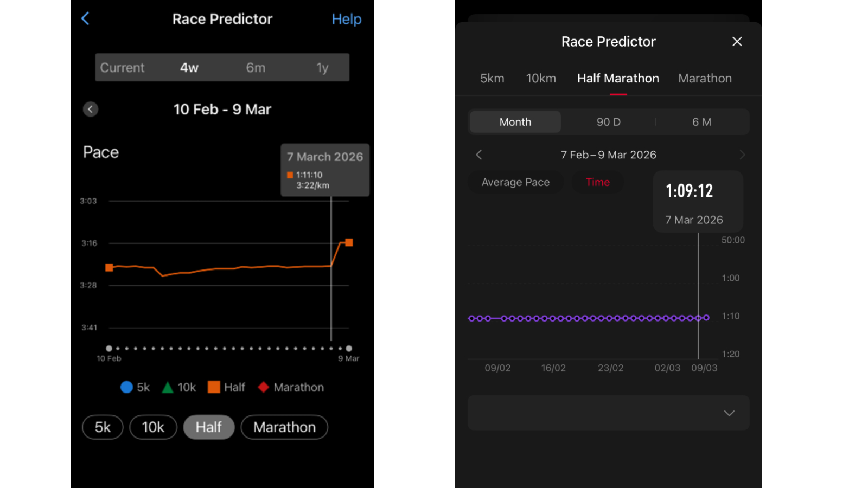Click the 7 March 2026 pace tooltip

[324, 170]
